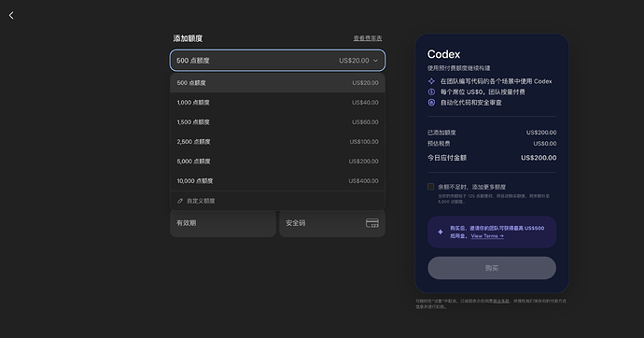Click the 安全码 security code field

click(332, 223)
